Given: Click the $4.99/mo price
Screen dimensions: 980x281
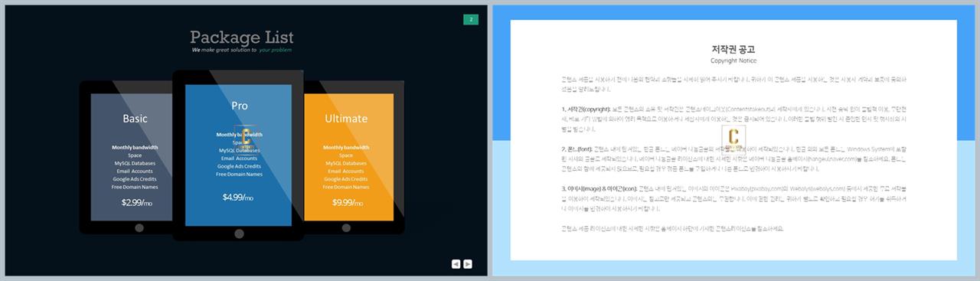Looking at the screenshot, I should pos(238,198).
